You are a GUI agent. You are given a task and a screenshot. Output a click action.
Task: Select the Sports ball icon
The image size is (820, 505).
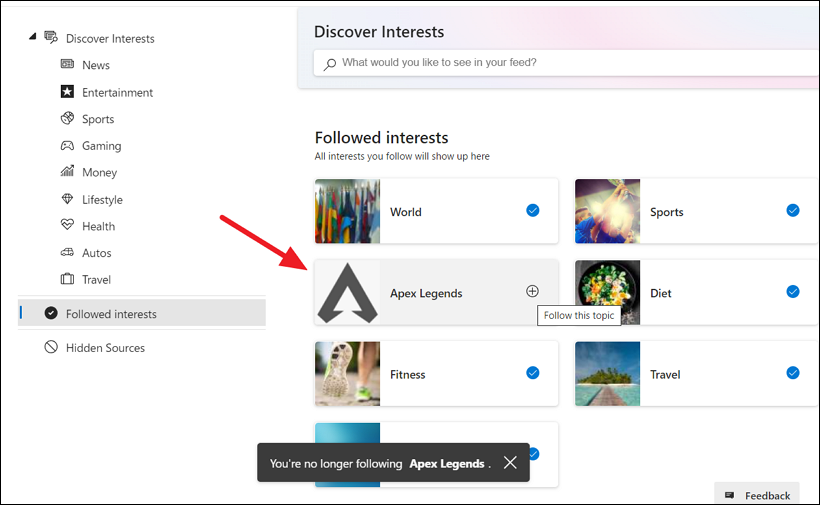(x=67, y=119)
